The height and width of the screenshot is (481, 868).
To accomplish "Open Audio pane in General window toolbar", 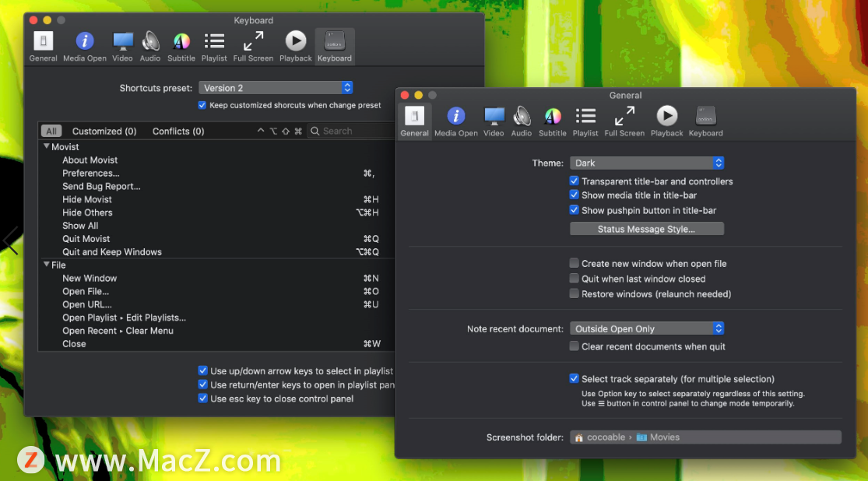I will click(x=522, y=121).
